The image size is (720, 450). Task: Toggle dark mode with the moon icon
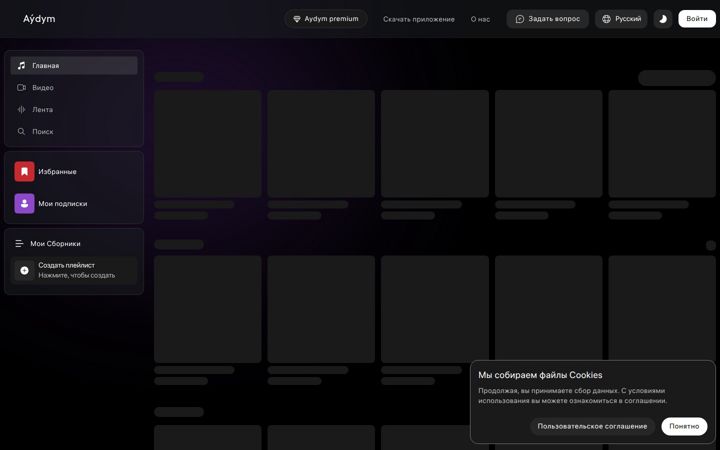[663, 19]
